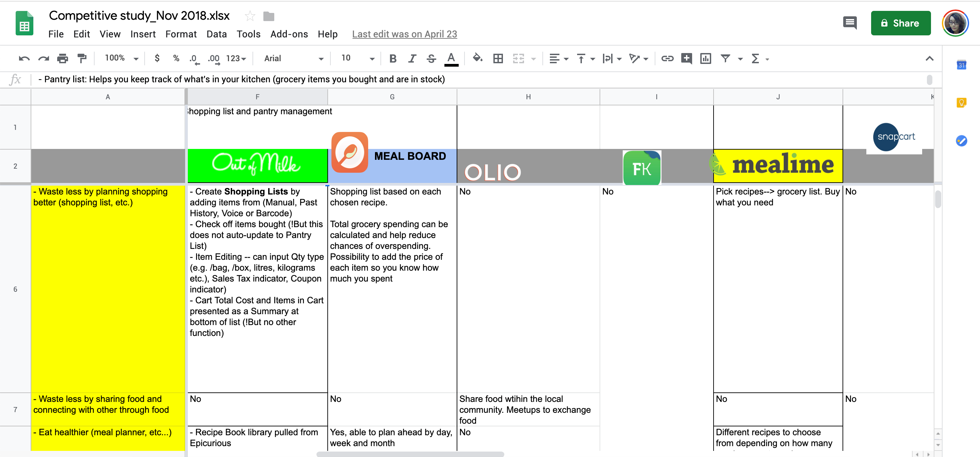980x457 pixels.
Task: Insert a comment
Action: [686, 58]
